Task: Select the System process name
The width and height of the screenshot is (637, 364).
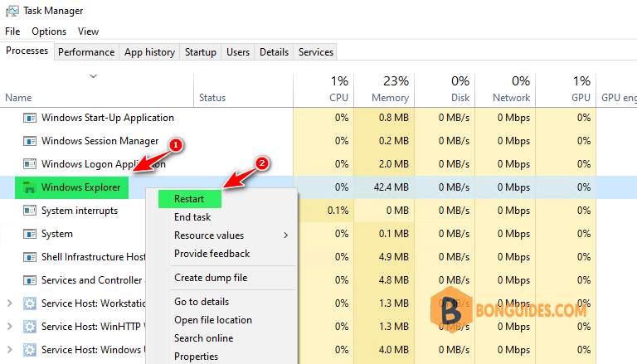Action: [57, 234]
